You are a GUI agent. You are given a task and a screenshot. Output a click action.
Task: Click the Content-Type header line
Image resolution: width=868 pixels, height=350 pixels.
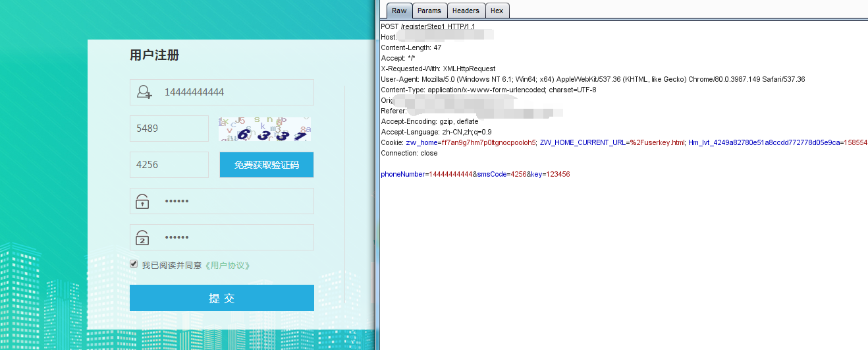pyautogui.click(x=489, y=90)
